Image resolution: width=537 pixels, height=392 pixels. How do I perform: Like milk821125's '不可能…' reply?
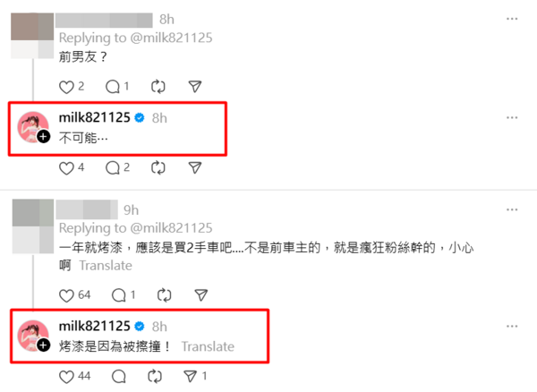coord(66,168)
